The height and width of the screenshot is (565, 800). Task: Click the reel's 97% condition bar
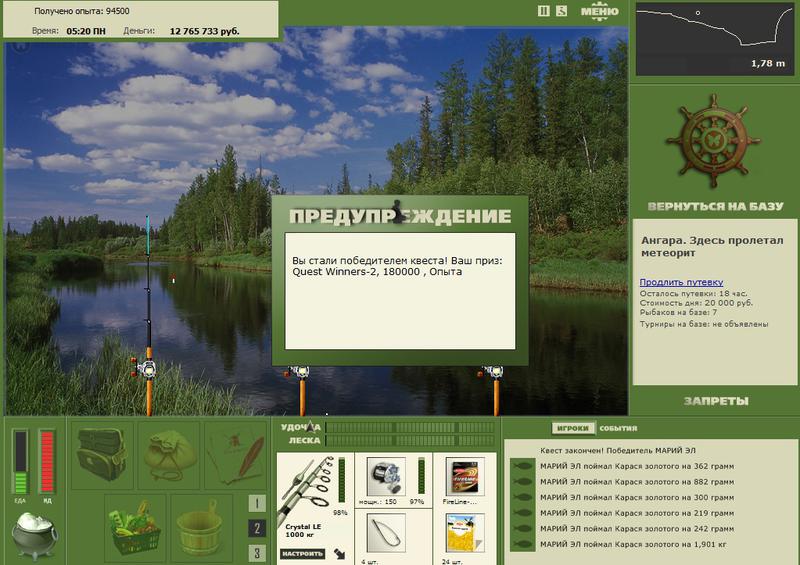(421, 476)
